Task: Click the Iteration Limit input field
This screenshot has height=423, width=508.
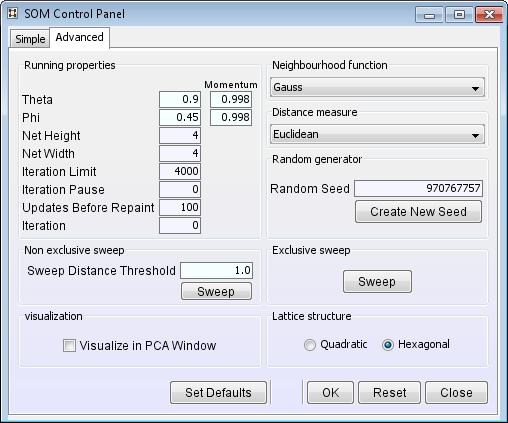Action: click(x=180, y=171)
